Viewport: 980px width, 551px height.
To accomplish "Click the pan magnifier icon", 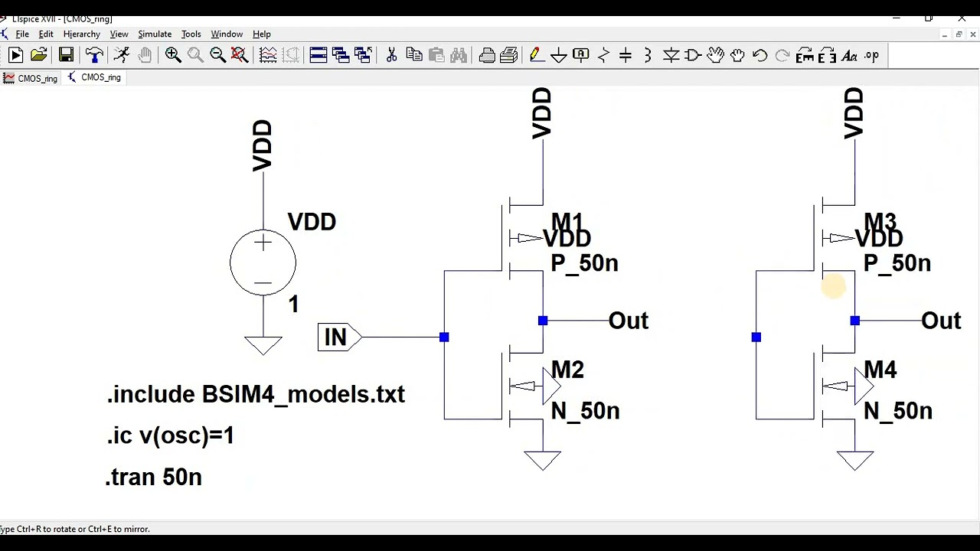I will click(195, 55).
